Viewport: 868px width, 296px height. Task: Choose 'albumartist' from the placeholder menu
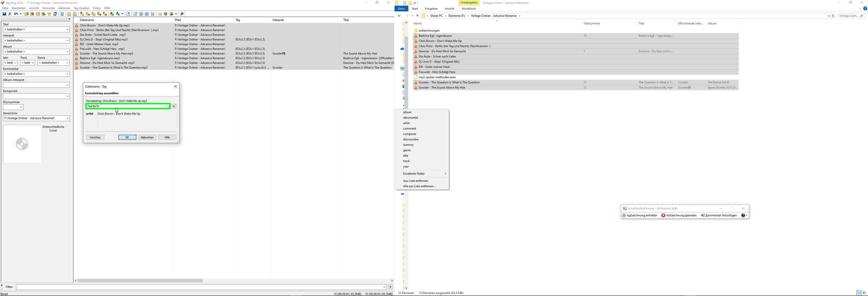tap(410, 118)
